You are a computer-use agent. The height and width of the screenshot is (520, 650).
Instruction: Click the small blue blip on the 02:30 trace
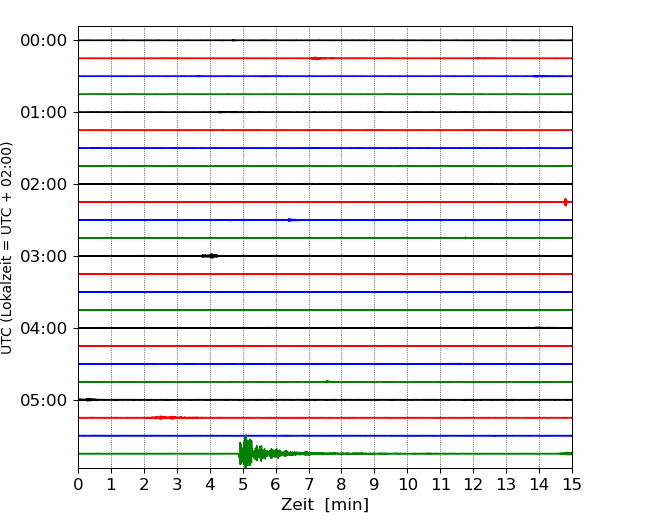[291, 220]
